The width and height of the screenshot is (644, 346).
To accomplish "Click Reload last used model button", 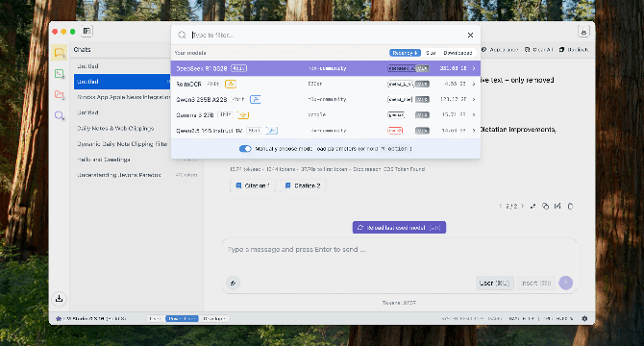I will tap(399, 228).
